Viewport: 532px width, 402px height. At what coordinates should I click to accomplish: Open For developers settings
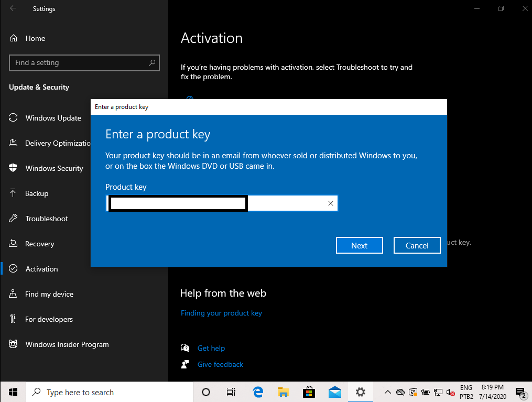point(49,319)
